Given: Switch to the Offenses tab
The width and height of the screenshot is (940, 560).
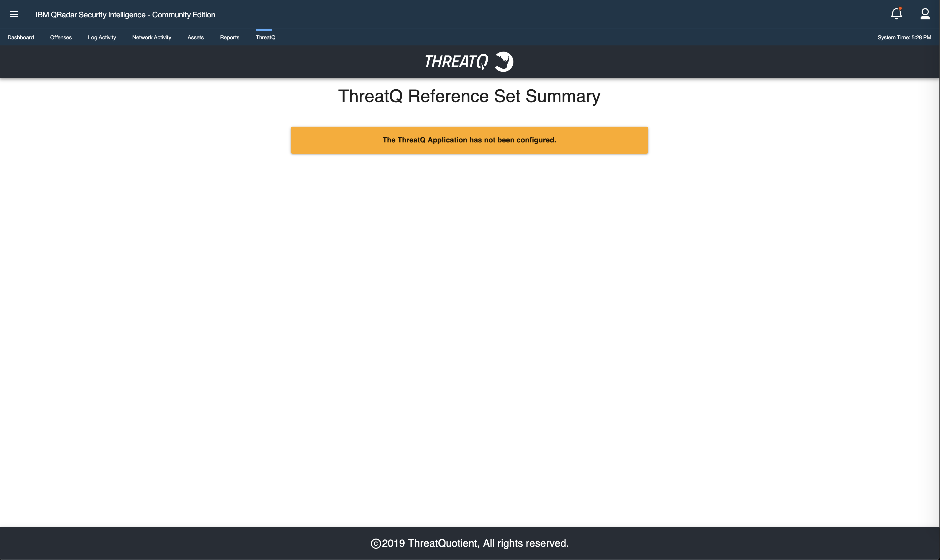Looking at the screenshot, I should tap(61, 37).
